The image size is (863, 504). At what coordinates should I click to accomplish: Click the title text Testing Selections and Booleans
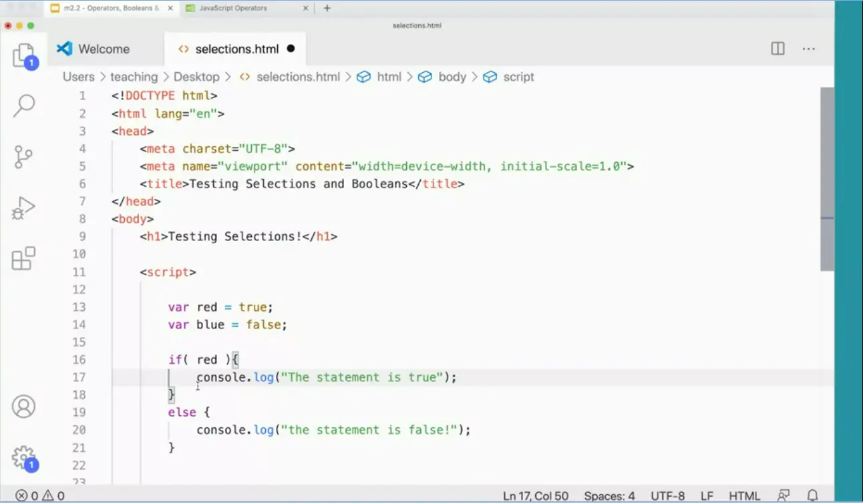299,184
